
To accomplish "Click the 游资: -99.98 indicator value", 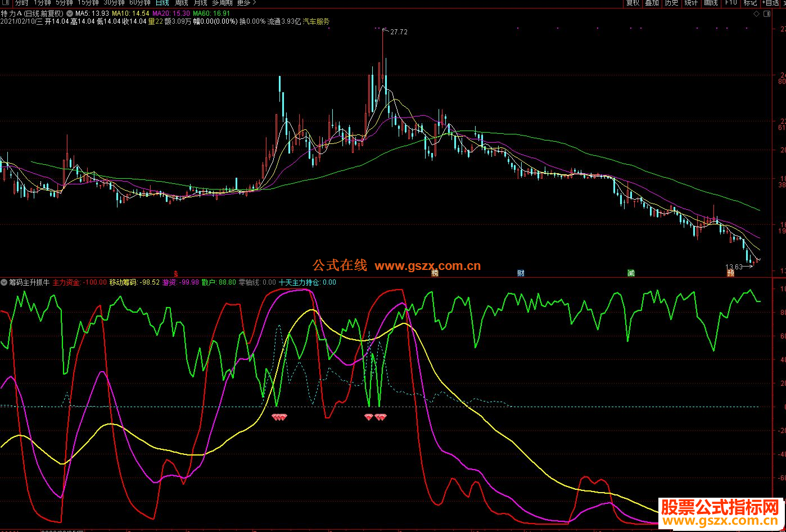I will click(180, 282).
